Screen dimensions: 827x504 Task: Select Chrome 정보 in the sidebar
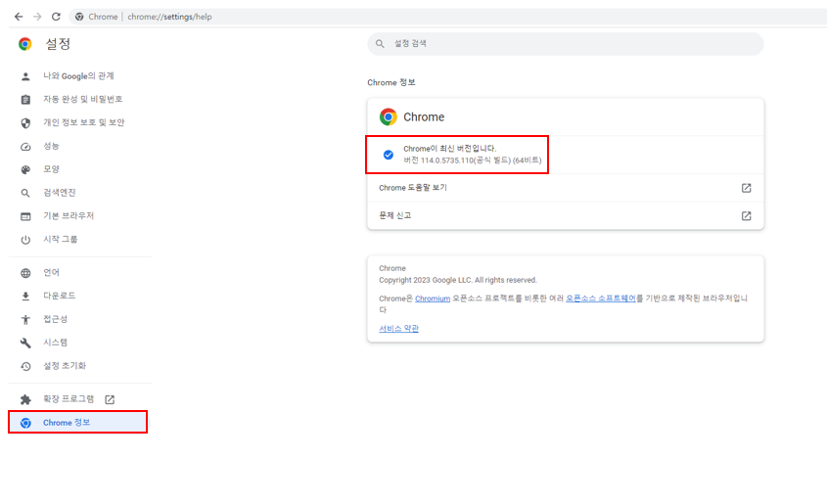point(78,423)
